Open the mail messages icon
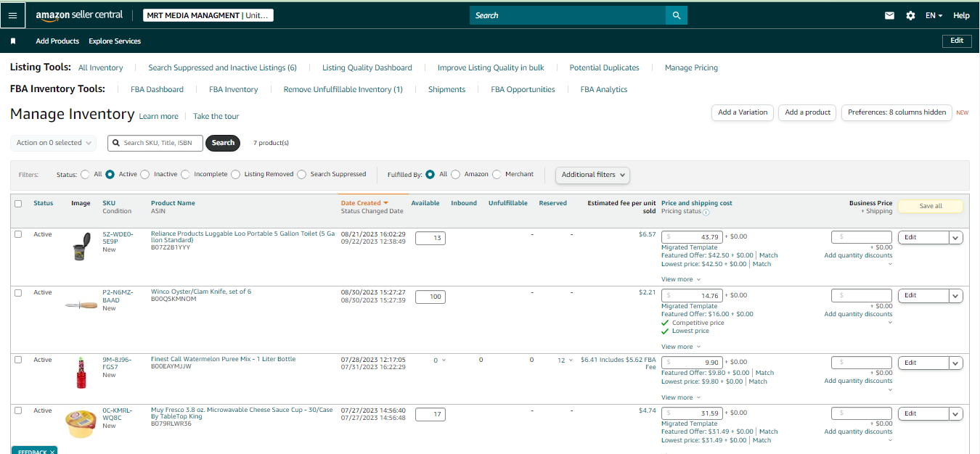This screenshot has width=980, height=454. [x=889, y=15]
